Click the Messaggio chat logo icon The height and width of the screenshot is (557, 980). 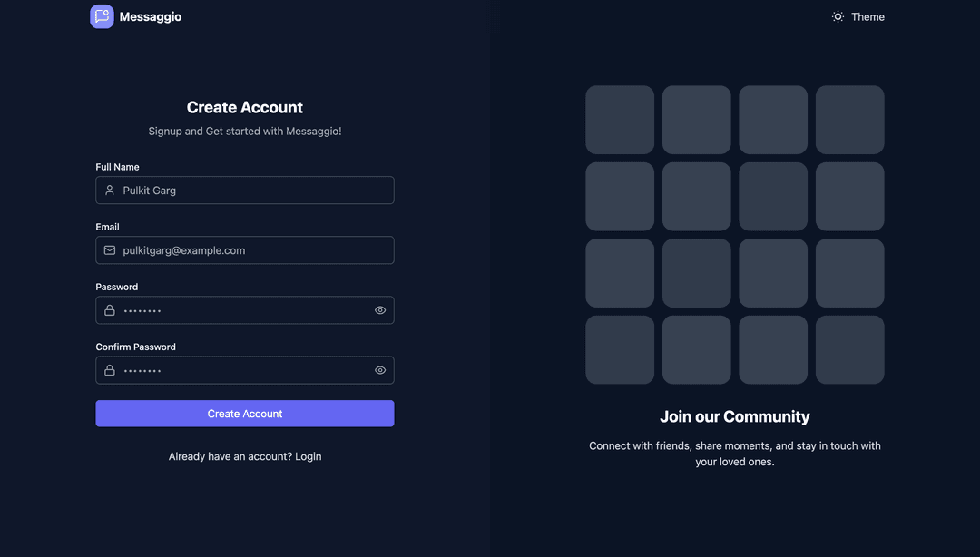pos(102,16)
